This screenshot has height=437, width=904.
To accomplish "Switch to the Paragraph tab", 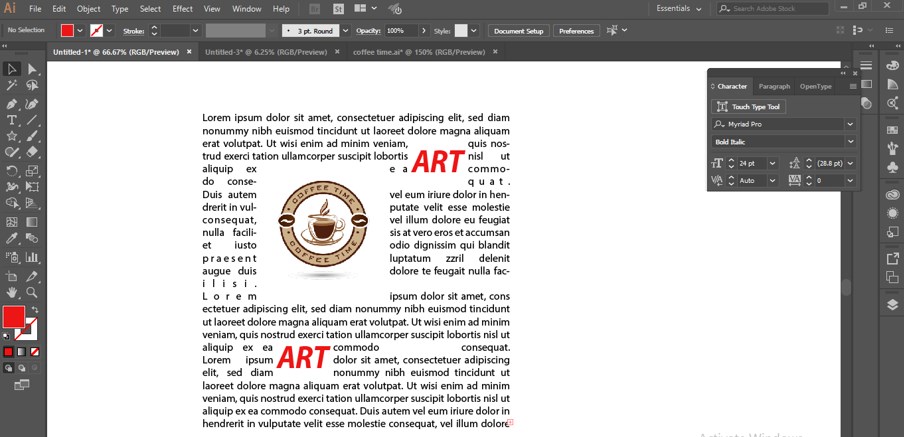I will [x=774, y=86].
